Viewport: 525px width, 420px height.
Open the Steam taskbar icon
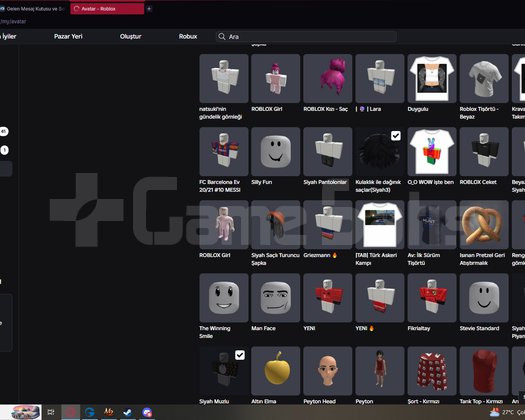coord(128,412)
